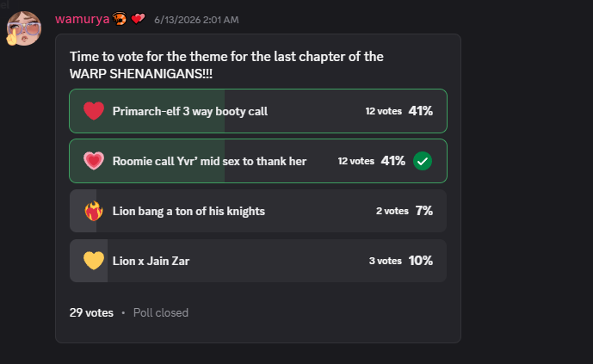The height and width of the screenshot is (364, 593).
Task: Click the pink growing heart emoji
Action: coord(94,161)
